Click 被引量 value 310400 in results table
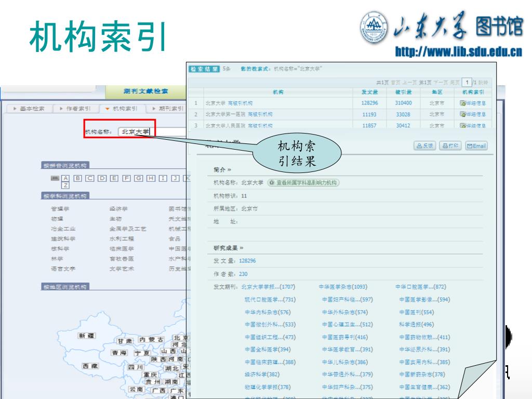The width and height of the screenshot is (532, 399). coord(403,103)
